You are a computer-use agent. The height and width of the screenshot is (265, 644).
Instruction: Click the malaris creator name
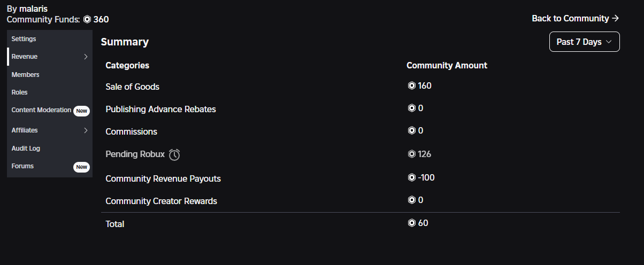tap(33, 9)
